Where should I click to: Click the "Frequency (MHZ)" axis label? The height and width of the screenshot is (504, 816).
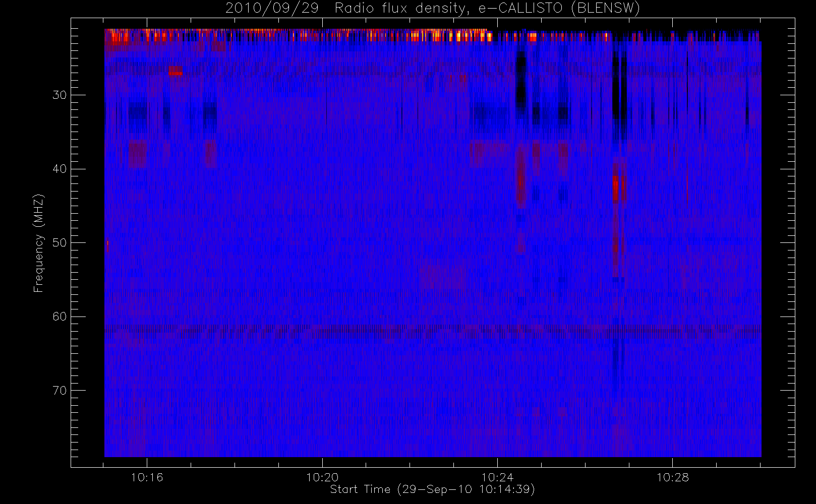(39, 243)
